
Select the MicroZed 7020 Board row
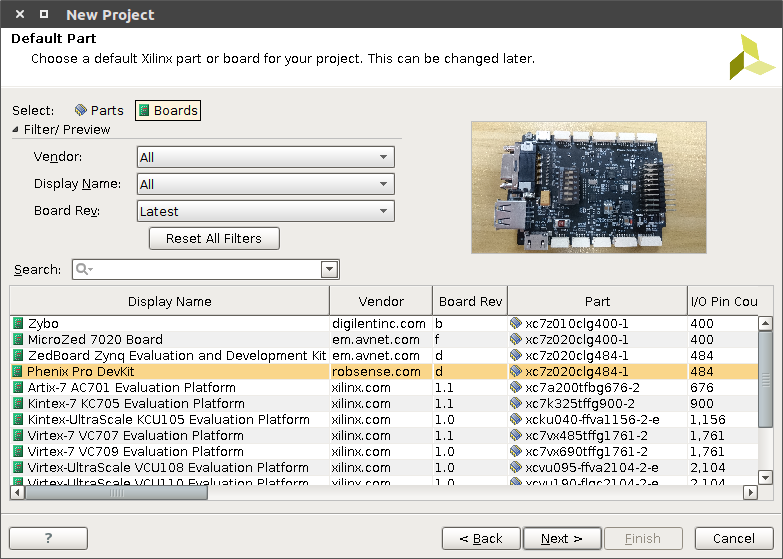[384, 340]
